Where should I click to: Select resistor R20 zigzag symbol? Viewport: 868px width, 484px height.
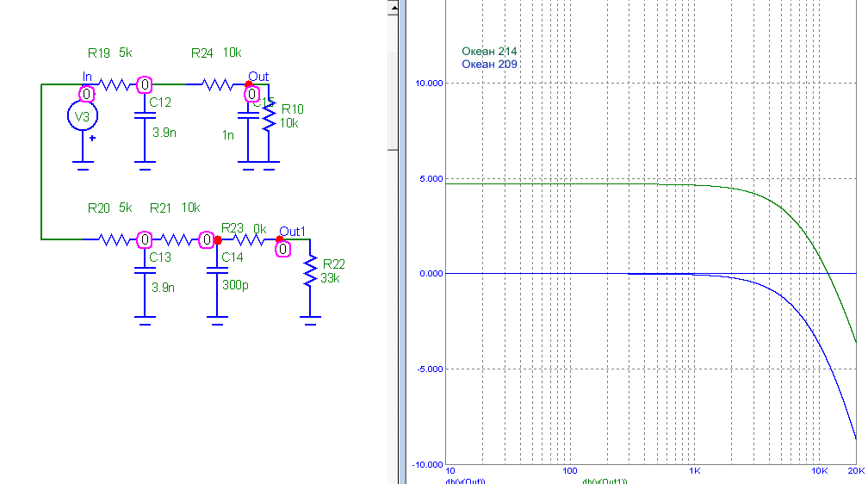tap(114, 239)
